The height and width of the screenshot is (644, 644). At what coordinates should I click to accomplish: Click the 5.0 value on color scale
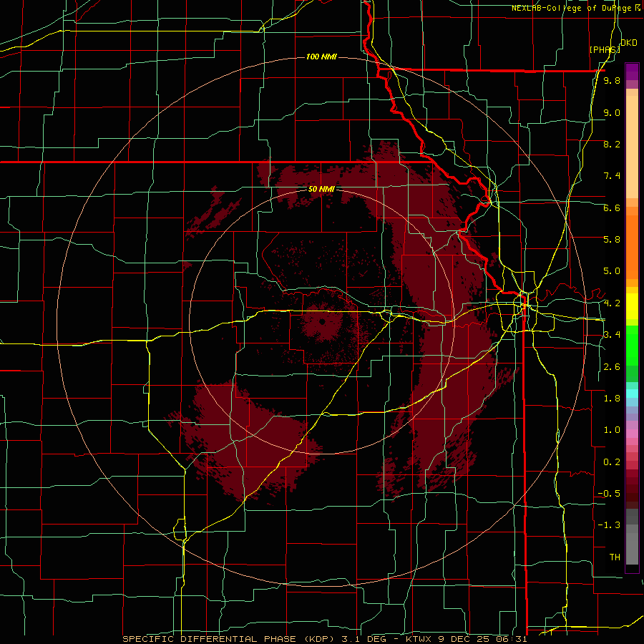612,271
